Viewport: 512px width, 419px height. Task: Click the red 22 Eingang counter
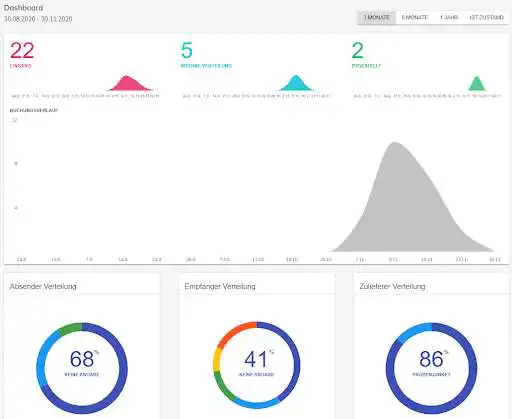[22, 51]
